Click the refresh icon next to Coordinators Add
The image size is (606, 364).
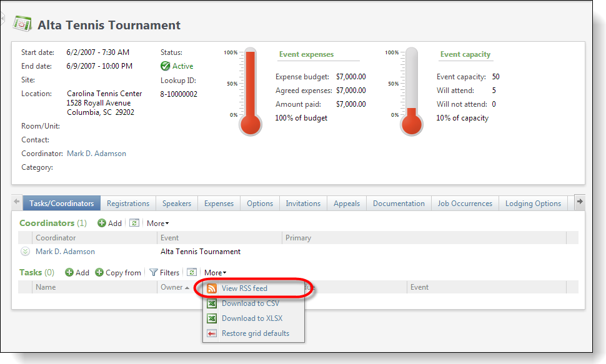(136, 223)
